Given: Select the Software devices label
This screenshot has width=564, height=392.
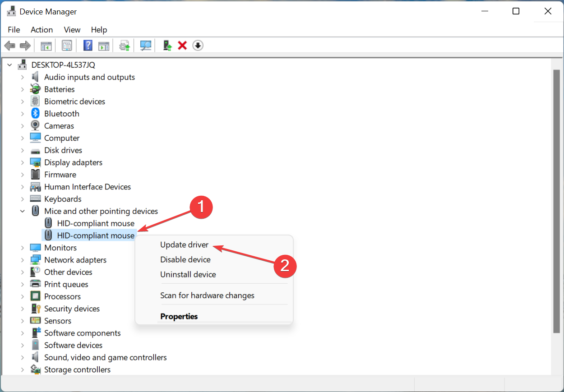Looking at the screenshot, I should point(73,345).
